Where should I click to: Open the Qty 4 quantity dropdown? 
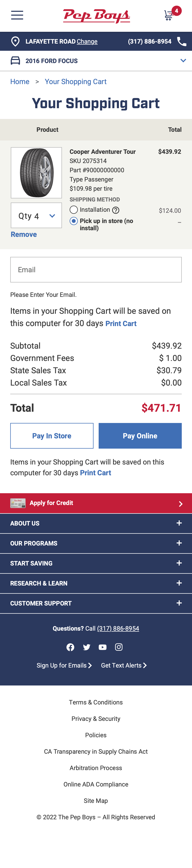click(x=36, y=215)
